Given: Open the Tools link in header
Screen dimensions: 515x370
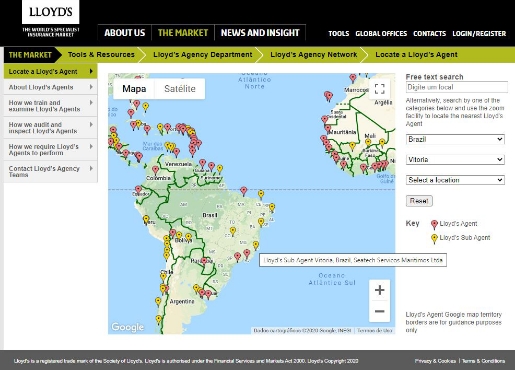Looking at the screenshot, I should 339,34.
